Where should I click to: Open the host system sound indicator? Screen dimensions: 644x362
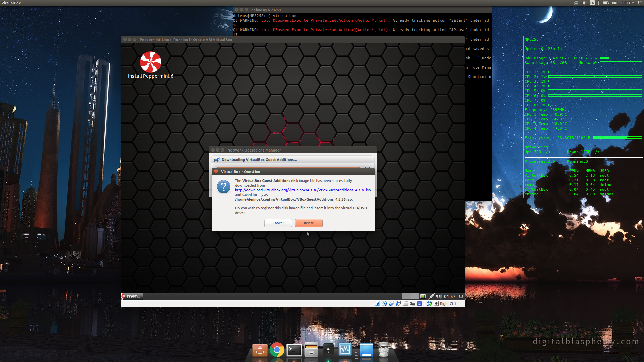tap(614, 3)
